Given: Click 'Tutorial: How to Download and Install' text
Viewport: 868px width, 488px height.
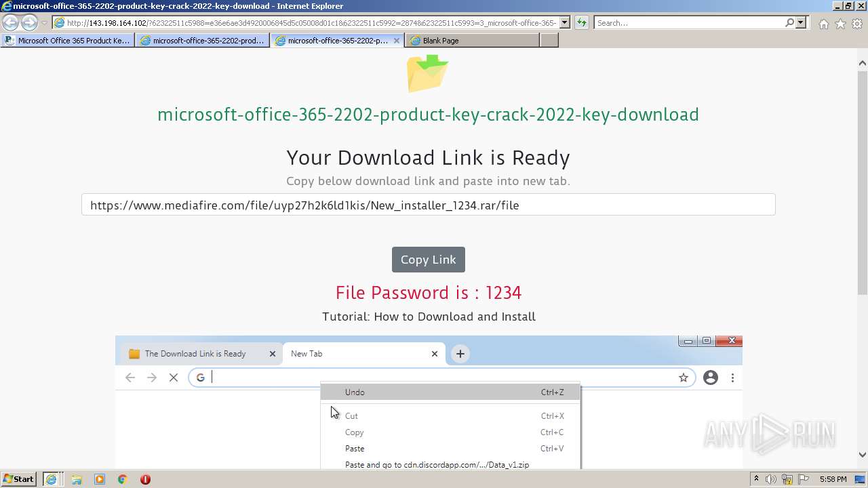Looking at the screenshot, I should tap(429, 317).
